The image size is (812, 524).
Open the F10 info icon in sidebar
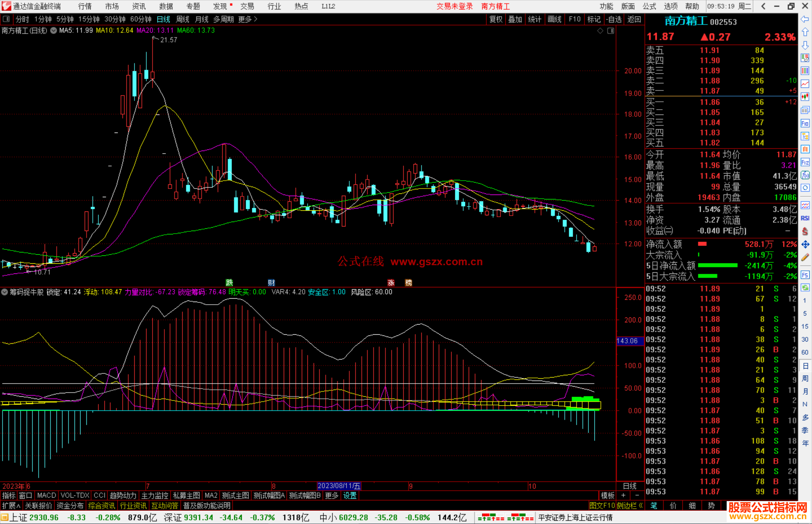[x=805, y=123]
